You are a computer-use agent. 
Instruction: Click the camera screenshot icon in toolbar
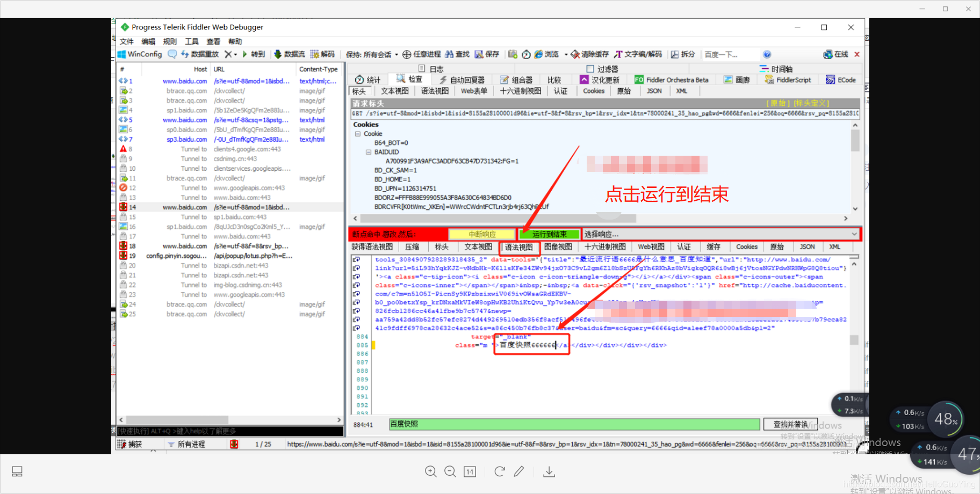[x=513, y=54]
